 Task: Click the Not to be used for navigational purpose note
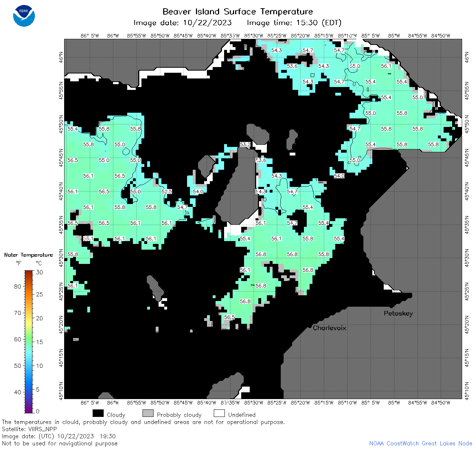tap(59, 443)
